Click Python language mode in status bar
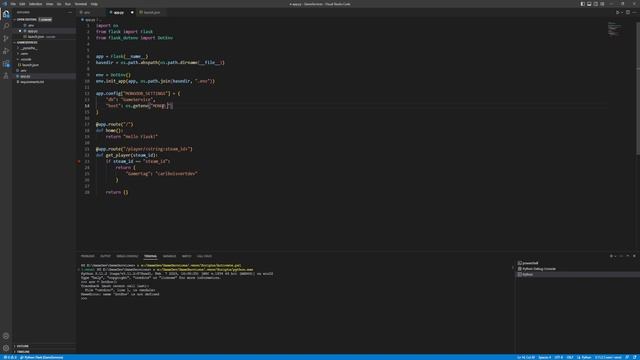Screen dimensions: 640x360 (x=584, y=358)
